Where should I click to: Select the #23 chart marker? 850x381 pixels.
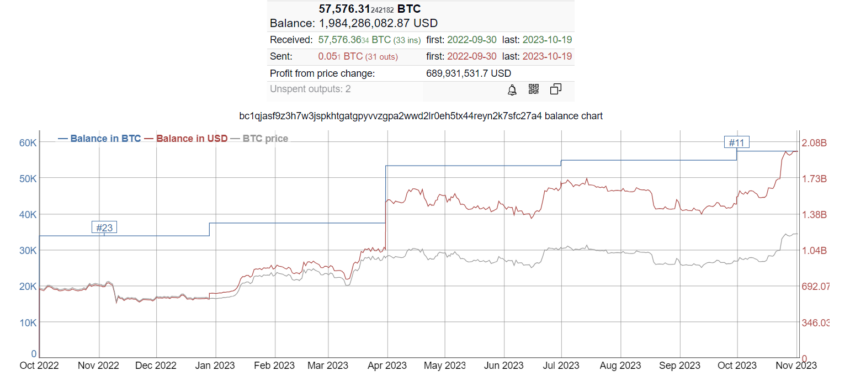(104, 228)
